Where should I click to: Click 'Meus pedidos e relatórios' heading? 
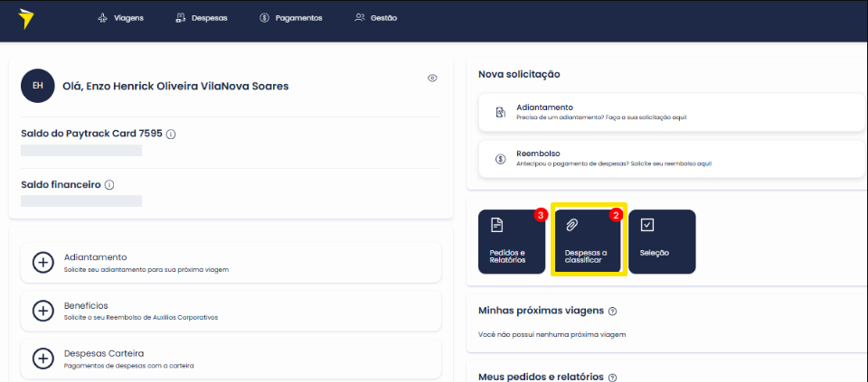click(x=541, y=377)
